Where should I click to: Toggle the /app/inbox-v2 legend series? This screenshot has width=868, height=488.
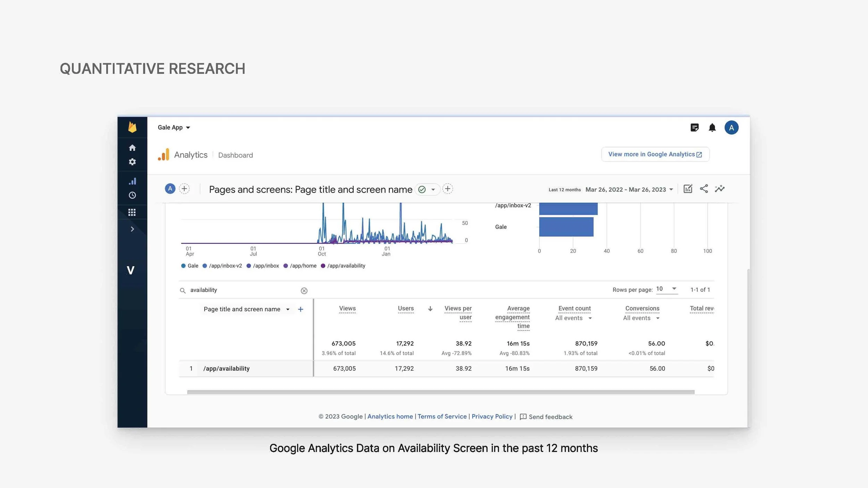pos(222,266)
